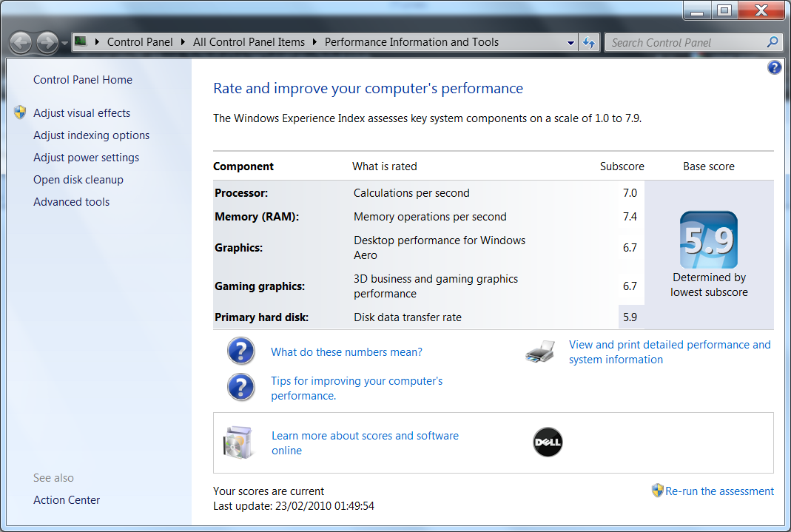Click question icon beside What do these numbers mean
Viewport: 791px width, 532px height.
(241, 351)
